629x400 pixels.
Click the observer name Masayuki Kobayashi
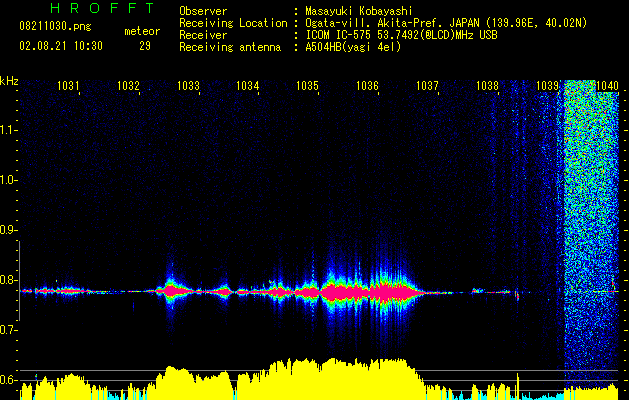click(359, 11)
